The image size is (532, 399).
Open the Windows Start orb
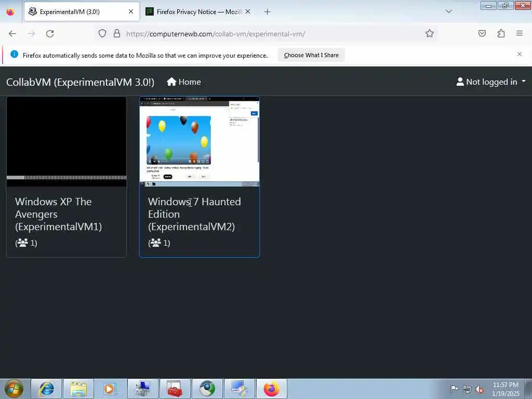(14, 389)
